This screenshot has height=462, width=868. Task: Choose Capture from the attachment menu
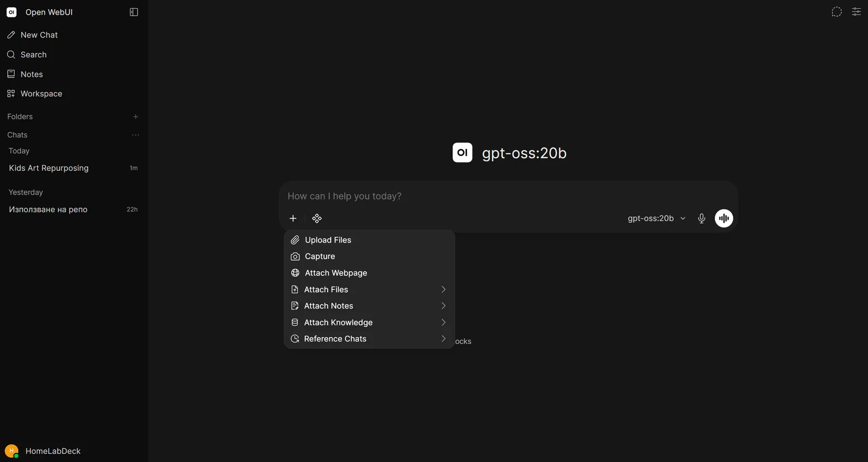tap(369, 256)
